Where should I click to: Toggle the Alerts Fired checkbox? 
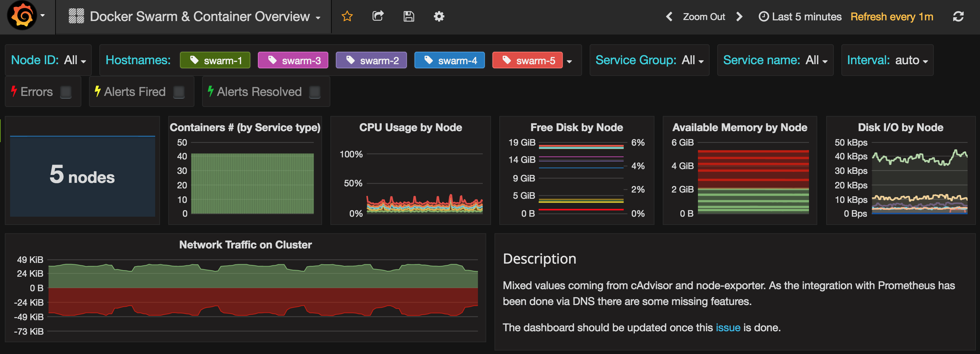pos(179,92)
